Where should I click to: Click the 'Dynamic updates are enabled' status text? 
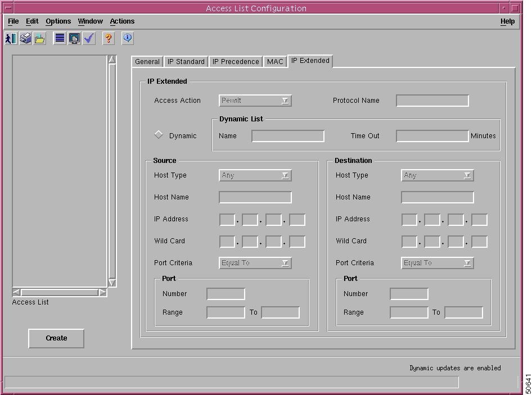pyautogui.click(x=455, y=368)
